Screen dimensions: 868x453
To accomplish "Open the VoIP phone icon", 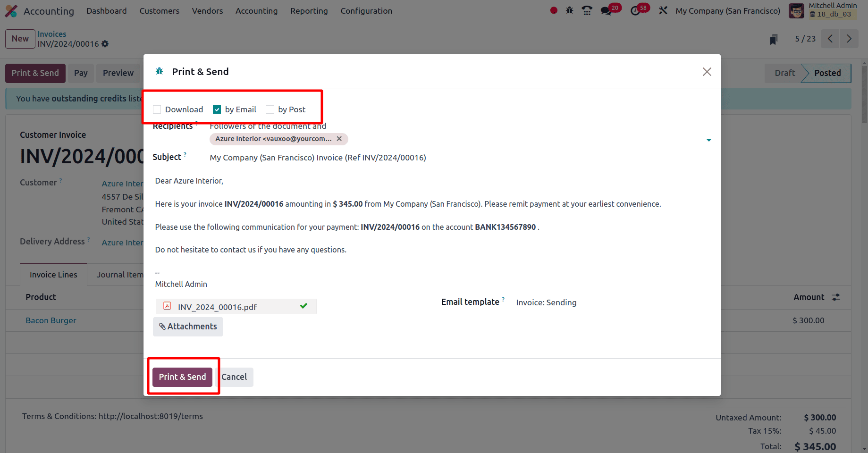I will coord(587,10).
